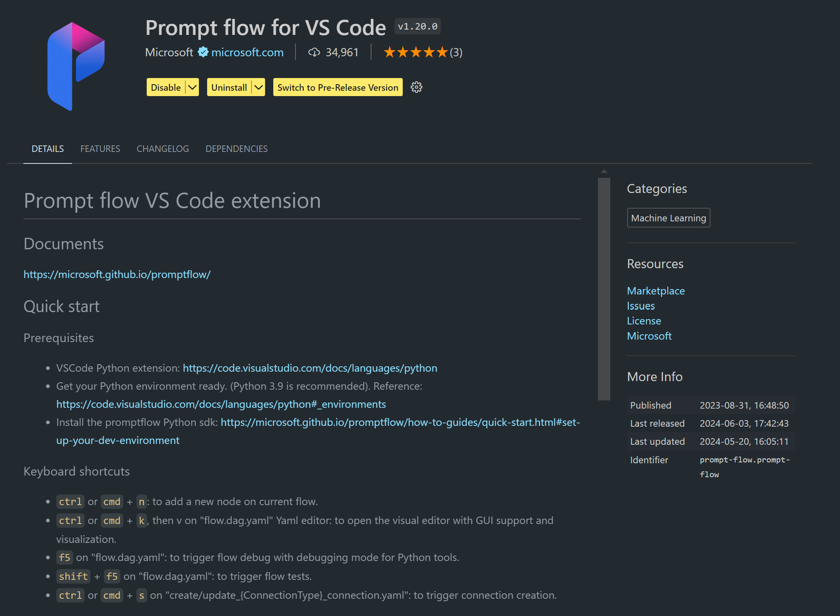The image size is (840, 616).
Task: Click Switch to Pre-Release Version button
Action: (338, 87)
